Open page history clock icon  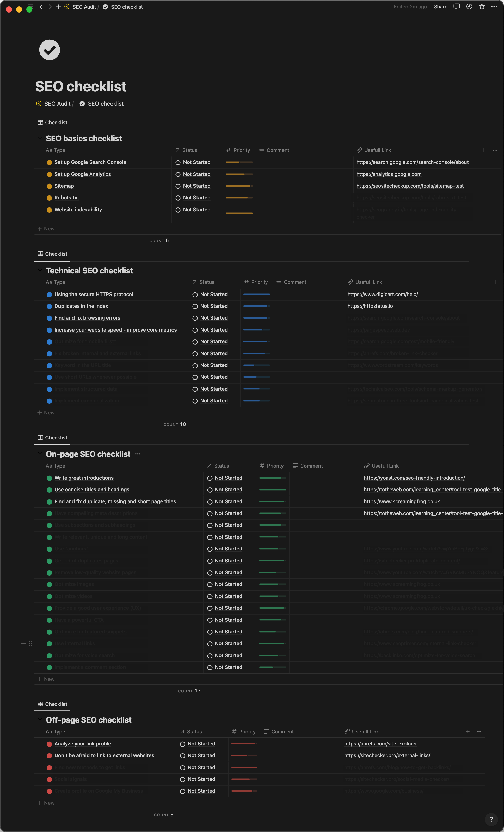pyautogui.click(x=469, y=7)
